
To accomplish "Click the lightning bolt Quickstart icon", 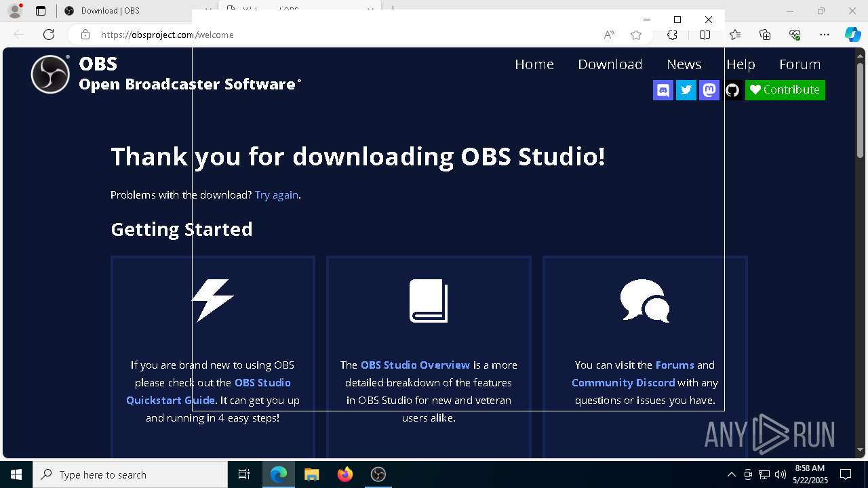I will (x=213, y=300).
